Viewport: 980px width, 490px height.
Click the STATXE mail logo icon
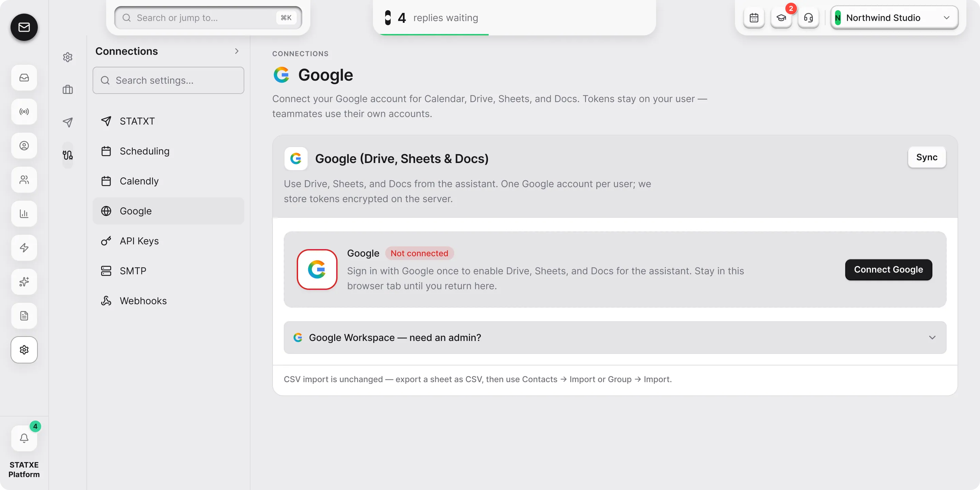click(24, 27)
